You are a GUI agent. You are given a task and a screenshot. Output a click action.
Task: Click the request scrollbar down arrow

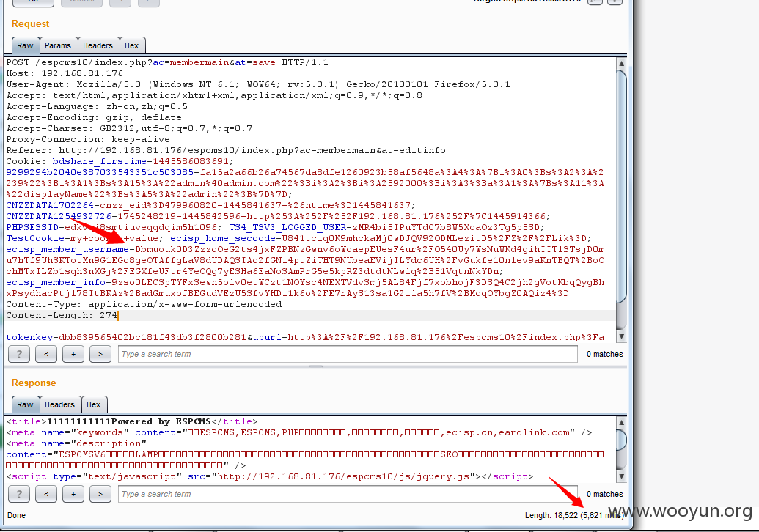622,336
